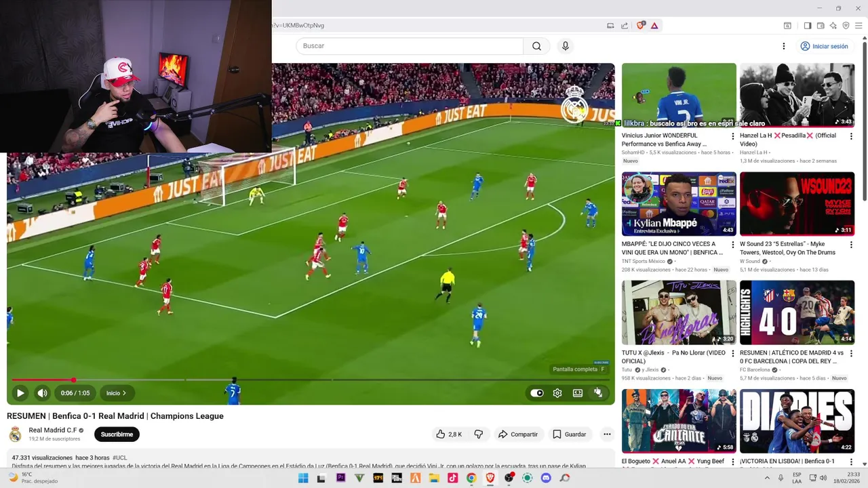This screenshot has width=868, height=488.
Task: Open Atlético de Madrid 4-0 highlights thumbnail
Action: click(x=797, y=312)
